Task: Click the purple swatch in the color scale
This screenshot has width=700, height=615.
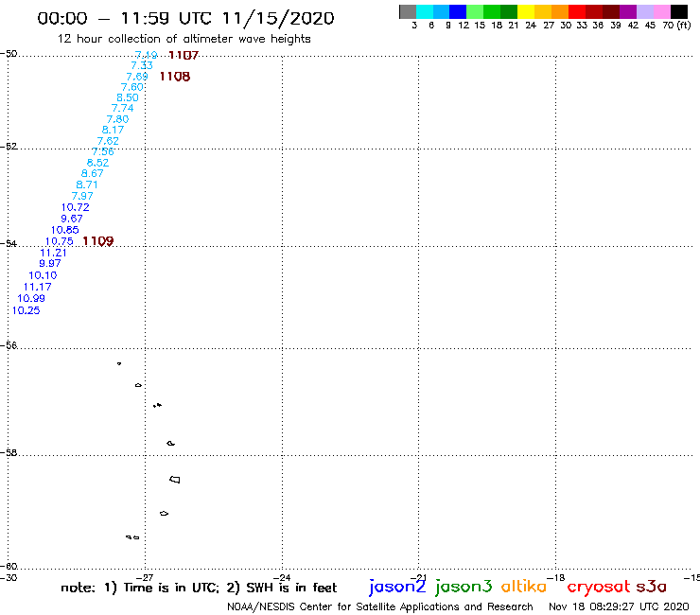Action: (x=628, y=11)
